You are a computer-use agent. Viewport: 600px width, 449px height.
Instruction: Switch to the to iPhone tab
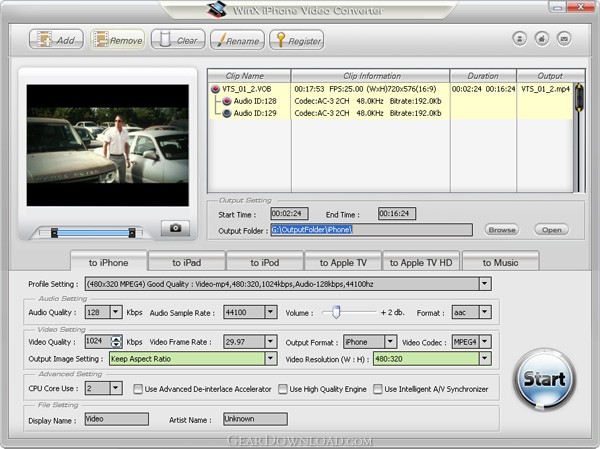(108, 263)
